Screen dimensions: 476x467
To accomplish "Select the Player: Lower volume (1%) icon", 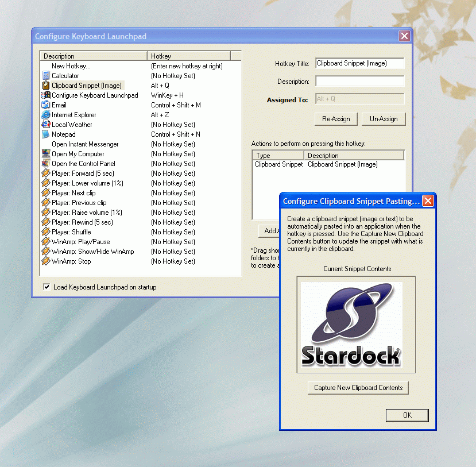I will 46,183.
